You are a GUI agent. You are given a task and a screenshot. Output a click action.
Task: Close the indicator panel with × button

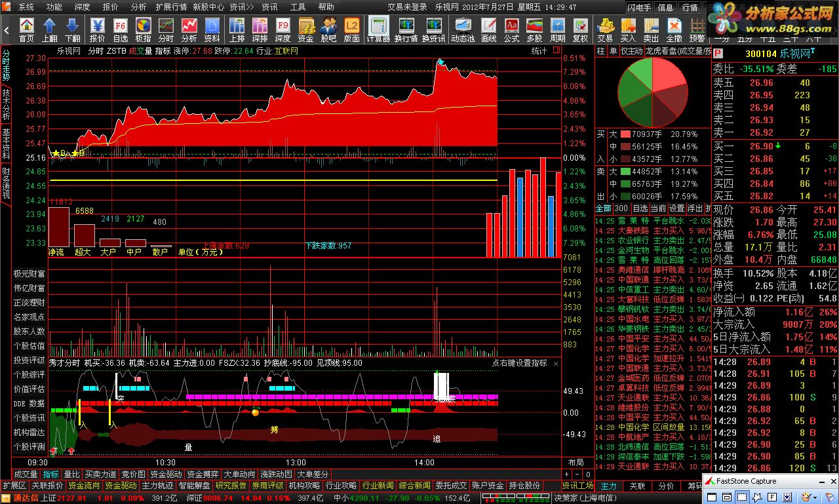[x=556, y=363]
